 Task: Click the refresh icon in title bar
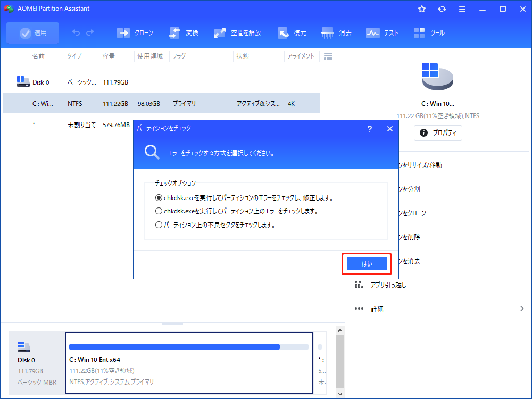[x=442, y=9]
